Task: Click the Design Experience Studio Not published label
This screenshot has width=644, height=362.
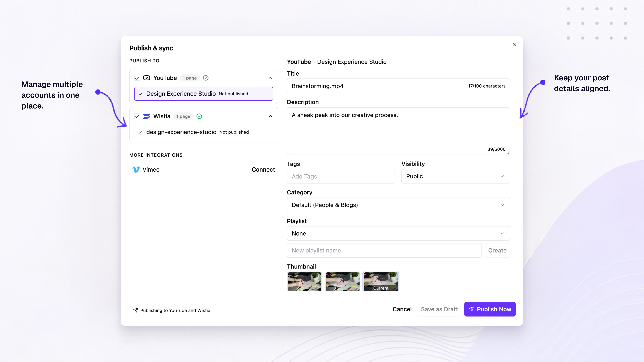Action: (234, 94)
